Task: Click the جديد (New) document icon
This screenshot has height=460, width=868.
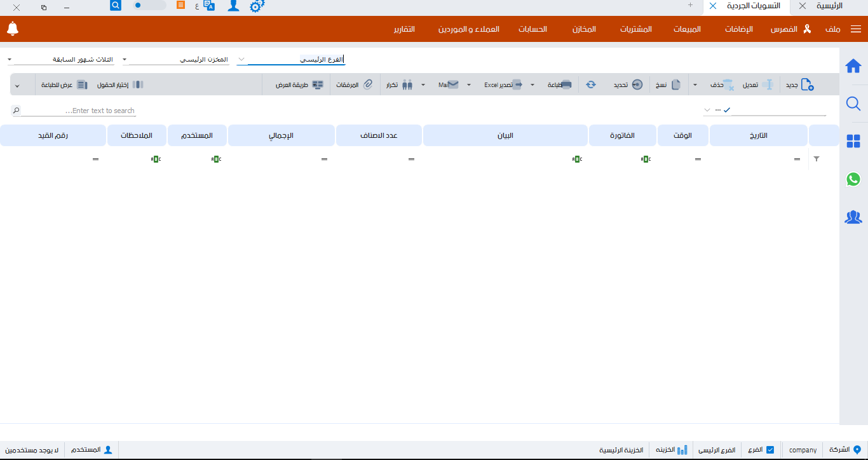Action: coord(807,85)
